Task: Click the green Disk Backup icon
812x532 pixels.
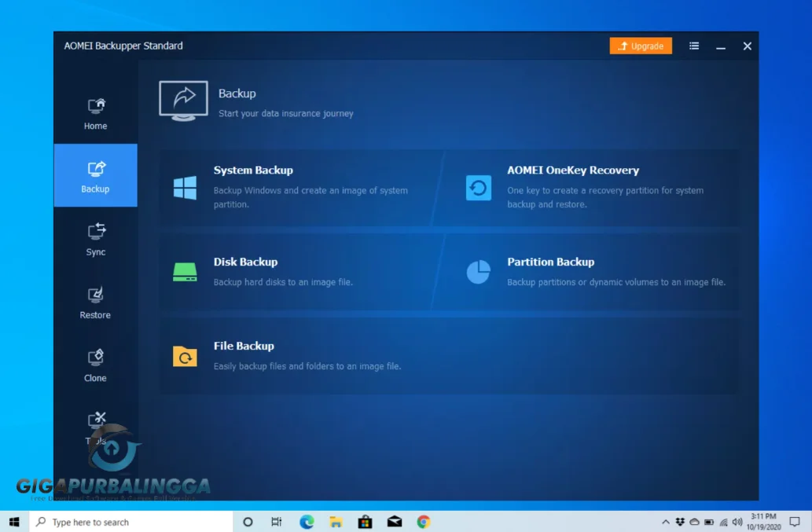Action: [x=185, y=272]
